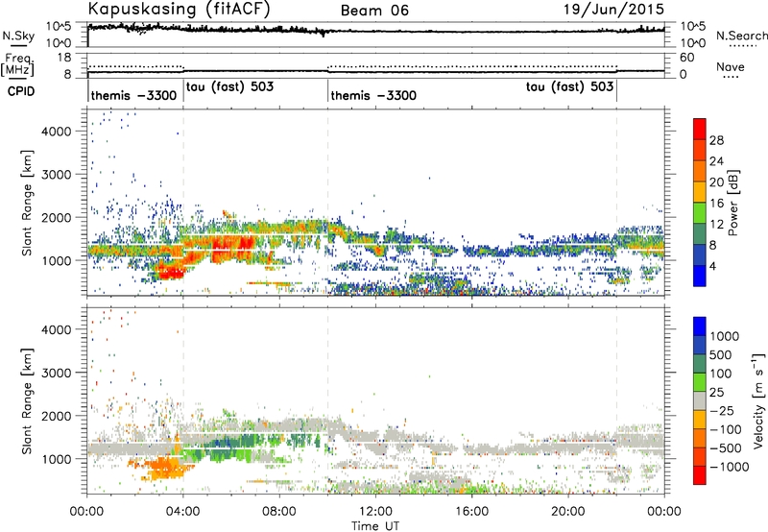768x532 pixels.
Task: Click the "-100" label on the Velocity color bar
Action: pos(725,429)
